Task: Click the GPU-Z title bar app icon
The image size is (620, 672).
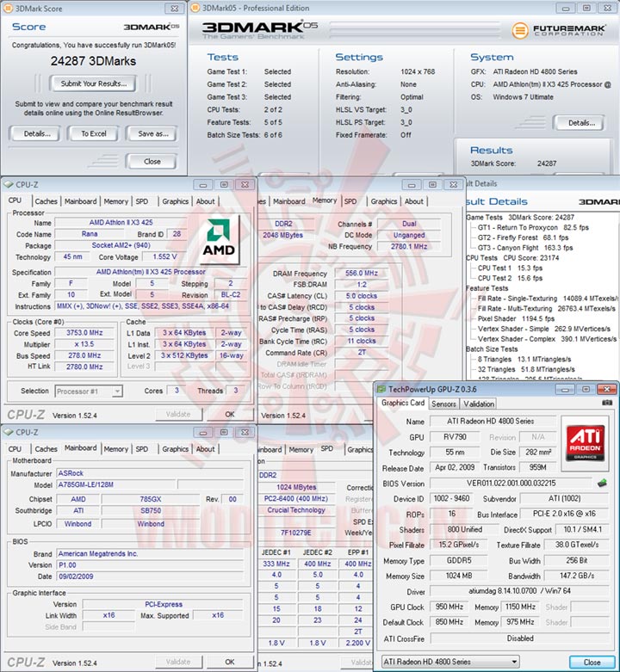Action: click(x=381, y=389)
